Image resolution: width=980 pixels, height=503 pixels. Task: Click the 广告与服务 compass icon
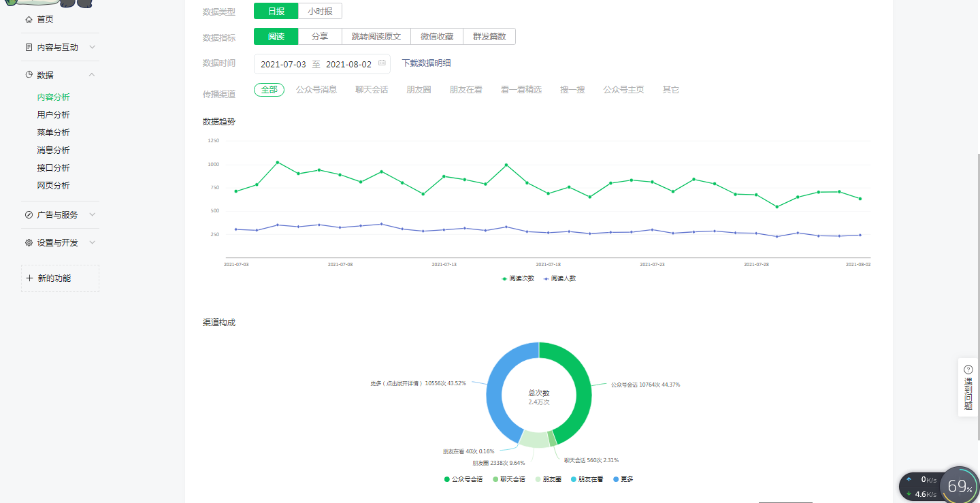click(29, 215)
